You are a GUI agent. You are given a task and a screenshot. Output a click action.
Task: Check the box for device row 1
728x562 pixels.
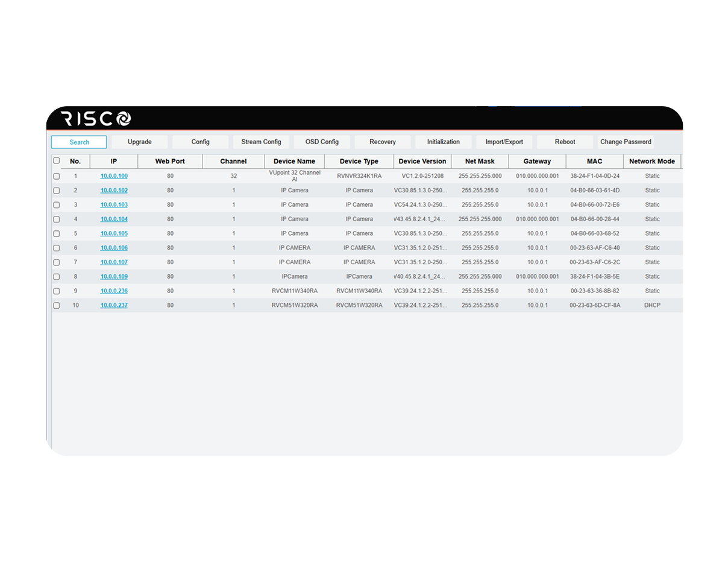coord(57,177)
